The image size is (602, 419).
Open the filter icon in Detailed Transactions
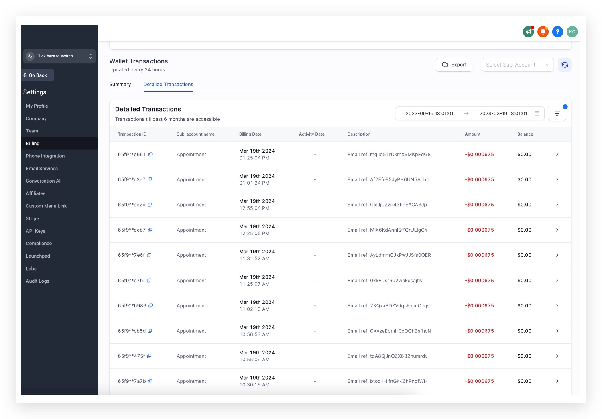tap(557, 114)
